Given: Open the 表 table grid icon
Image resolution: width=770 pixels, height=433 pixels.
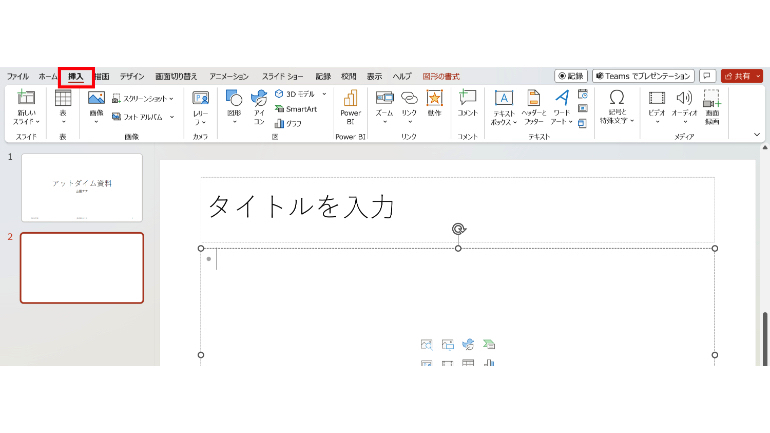Looking at the screenshot, I should (x=63, y=98).
